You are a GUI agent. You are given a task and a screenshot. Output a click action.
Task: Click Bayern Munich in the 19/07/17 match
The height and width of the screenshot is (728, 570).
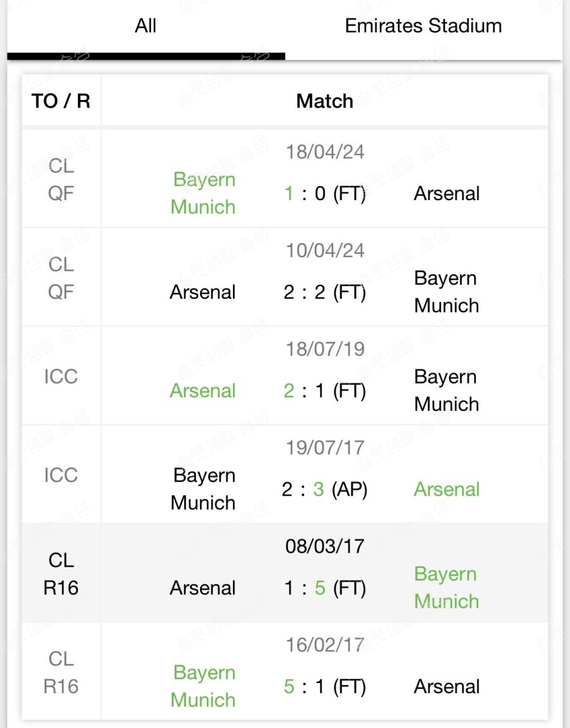pos(203,489)
